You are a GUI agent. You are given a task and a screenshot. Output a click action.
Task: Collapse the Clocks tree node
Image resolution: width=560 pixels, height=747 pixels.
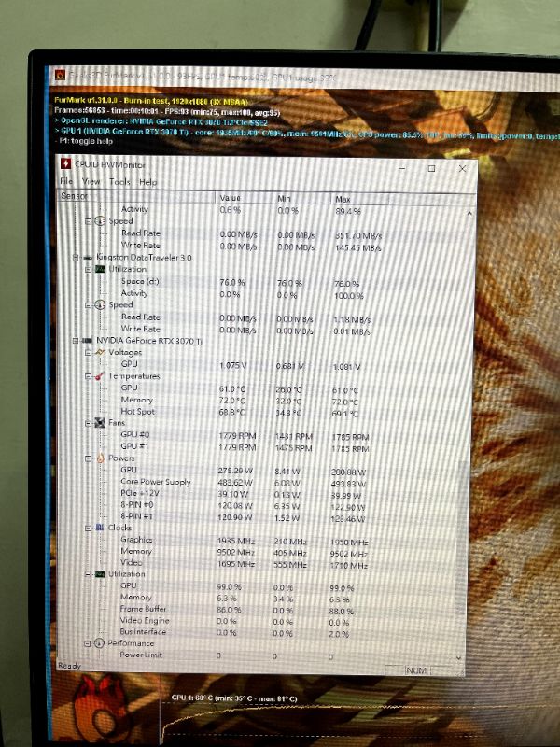pos(88,528)
